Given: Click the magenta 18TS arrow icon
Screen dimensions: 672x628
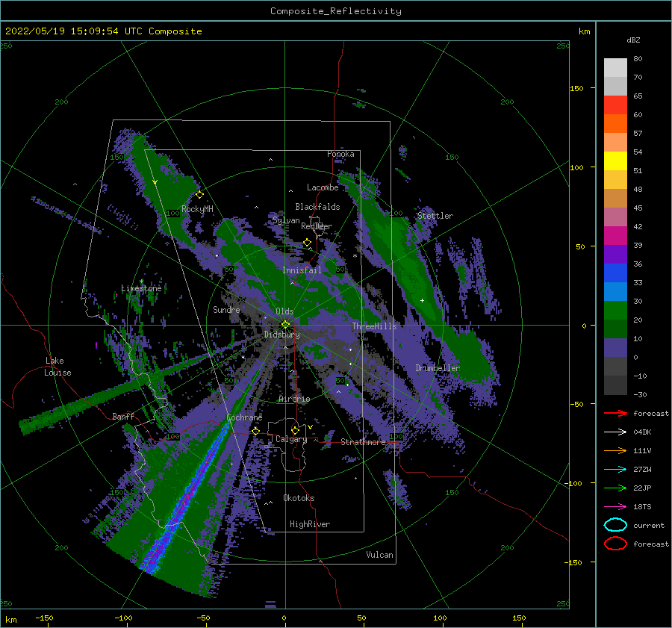Looking at the screenshot, I should 615,506.
